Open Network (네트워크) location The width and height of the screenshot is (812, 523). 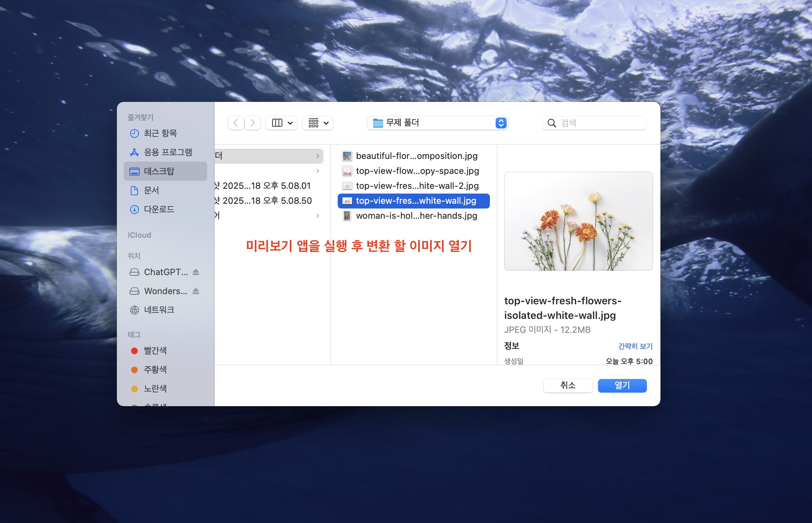tap(159, 310)
